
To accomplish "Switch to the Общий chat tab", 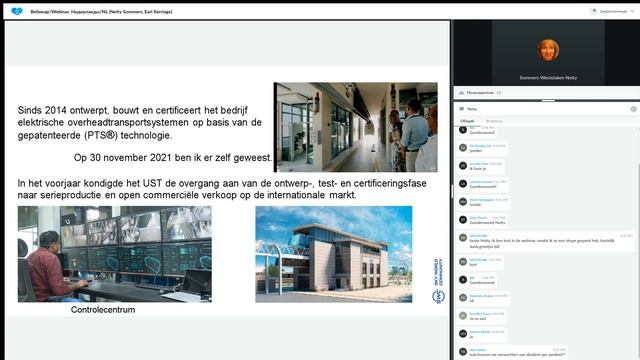I will (467, 121).
